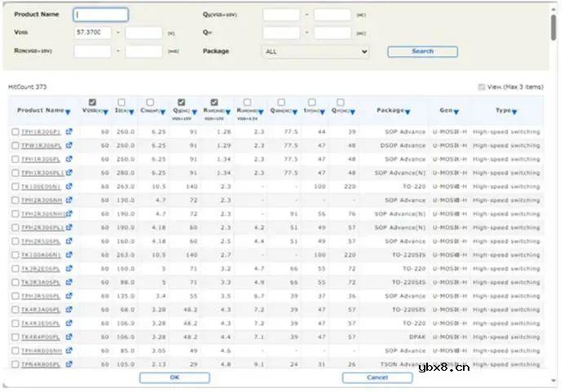Viewport: 564px width, 392px height.
Task: Confirm with the OK button
Action: (174, 378)
